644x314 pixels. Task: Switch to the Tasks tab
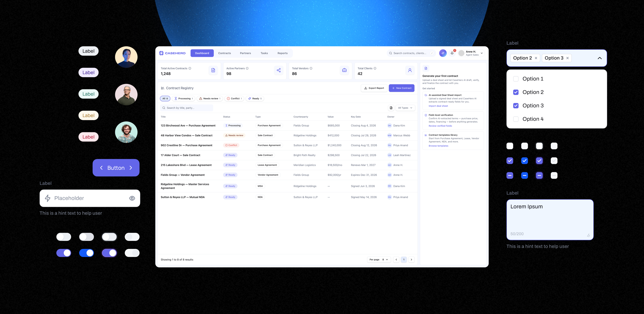(x=264, y=53)
